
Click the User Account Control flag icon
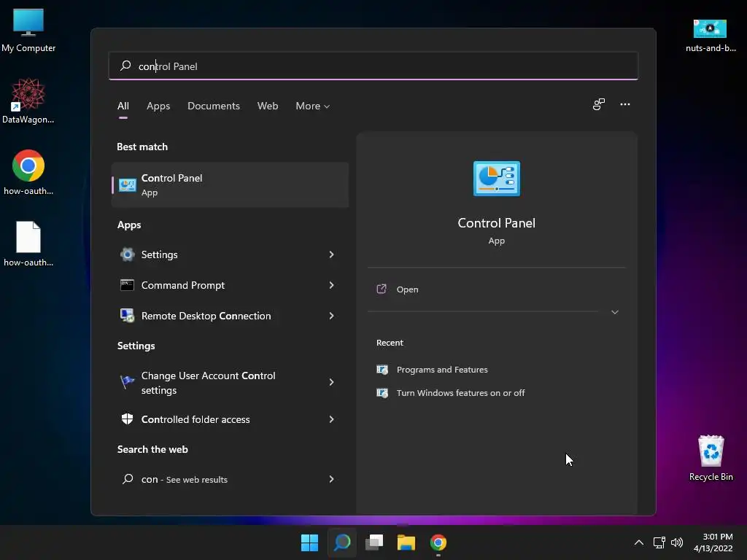tap(127, 381)
